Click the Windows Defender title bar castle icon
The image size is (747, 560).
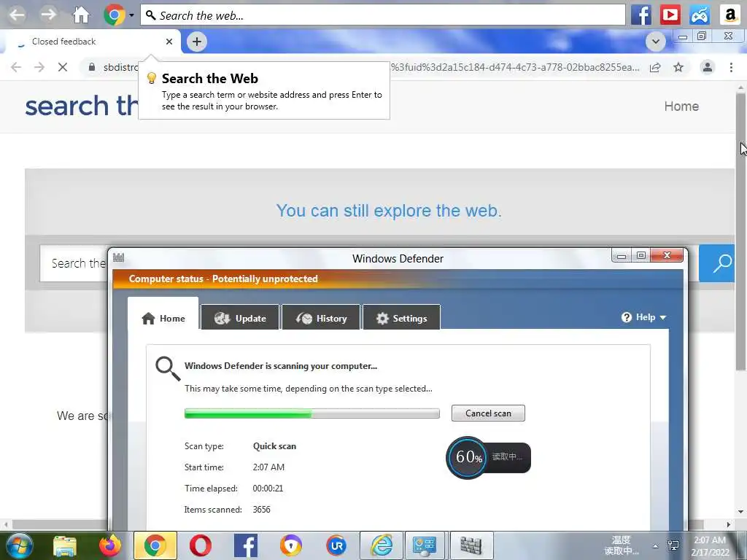tap(119, 257)
